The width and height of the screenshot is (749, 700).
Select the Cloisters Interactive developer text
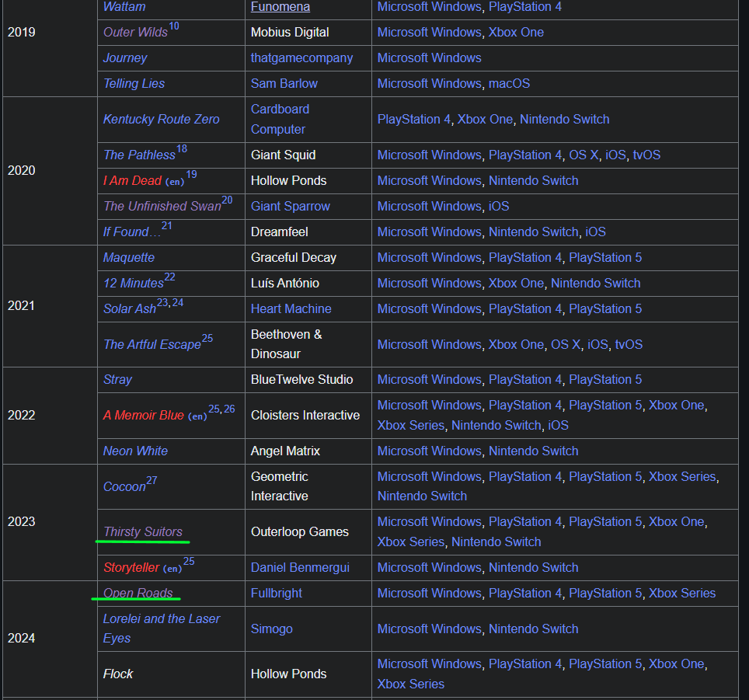tap(305, 416)
